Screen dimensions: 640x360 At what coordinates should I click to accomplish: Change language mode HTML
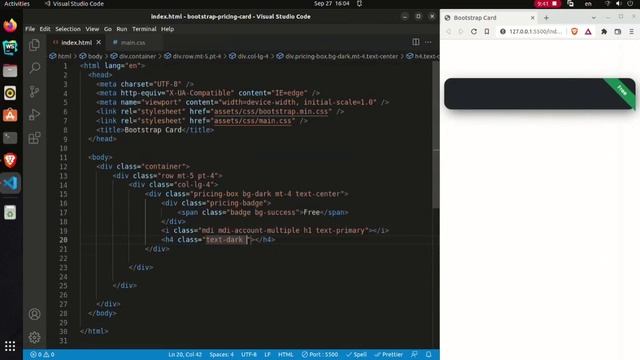[x=285, y=354]
